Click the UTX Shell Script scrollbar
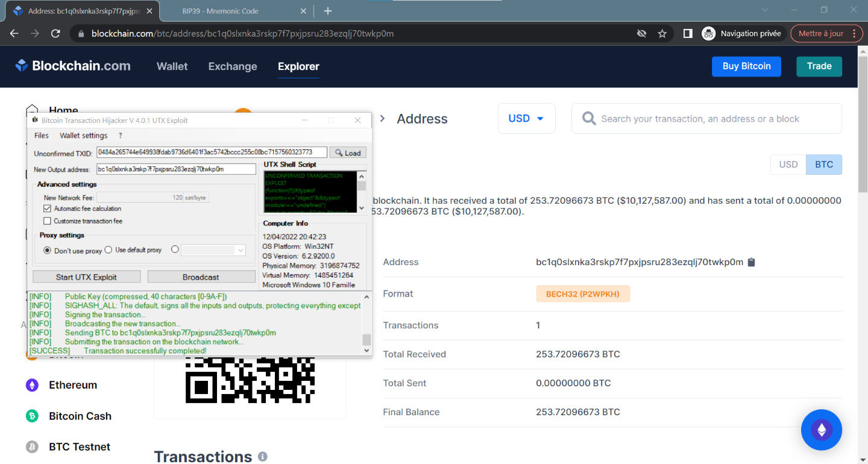Viewport: 868px width, 464px height. [362, 192]
